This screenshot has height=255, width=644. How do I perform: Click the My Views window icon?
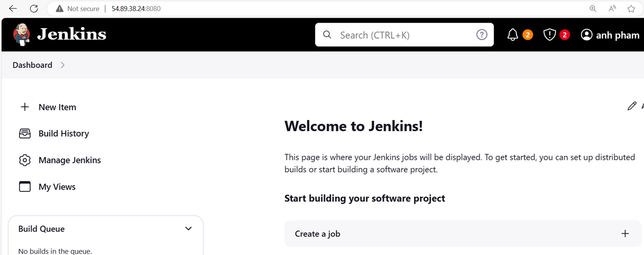point(25,186)
